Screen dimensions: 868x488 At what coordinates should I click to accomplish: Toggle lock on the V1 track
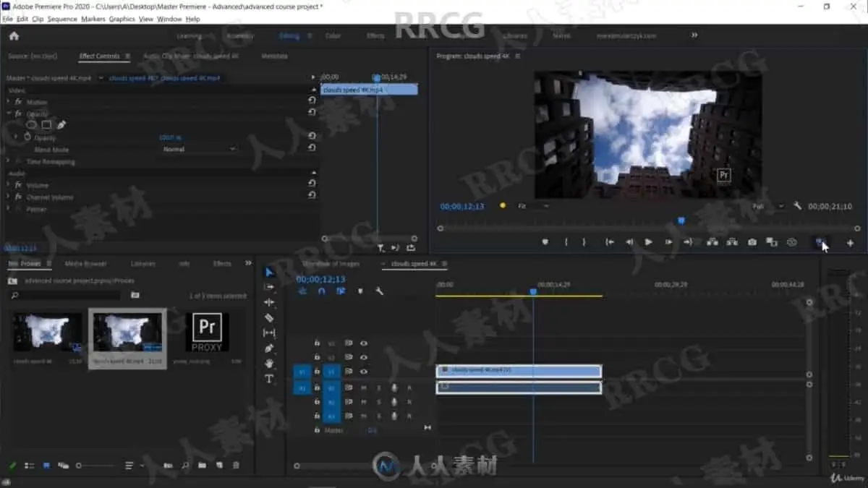317,372
